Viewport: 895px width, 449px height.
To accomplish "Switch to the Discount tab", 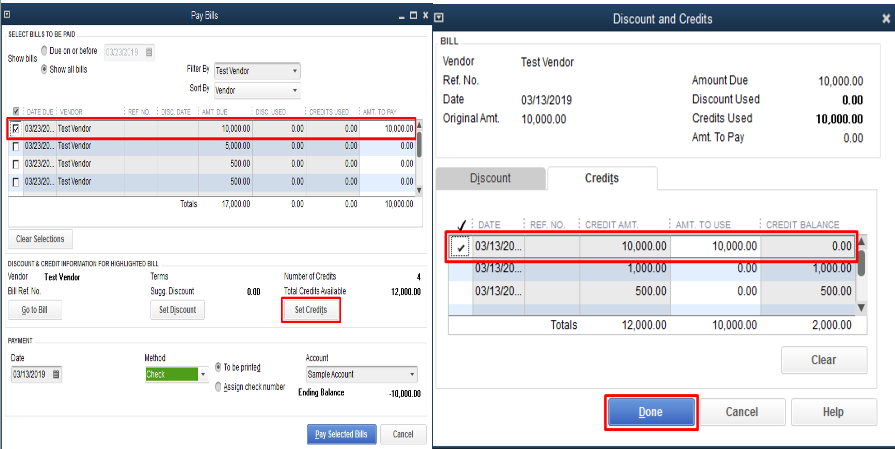I will point(490,178).
